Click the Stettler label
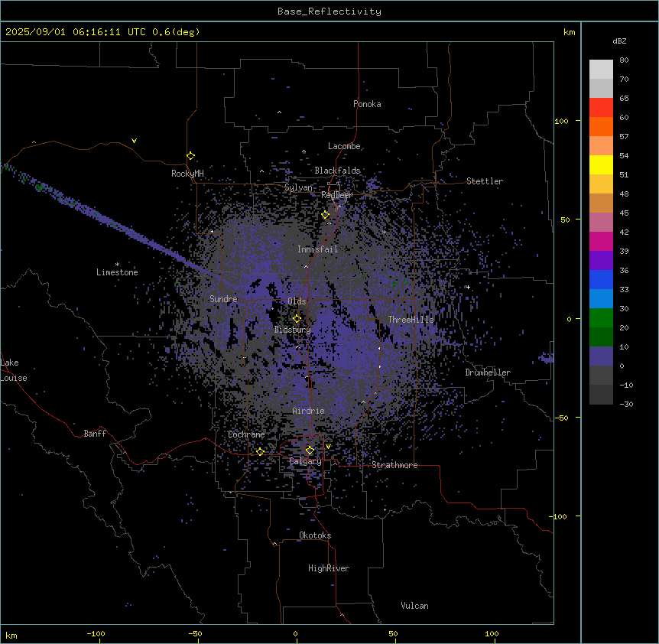The width and height of the screenshot is (659, 644). 485,181
